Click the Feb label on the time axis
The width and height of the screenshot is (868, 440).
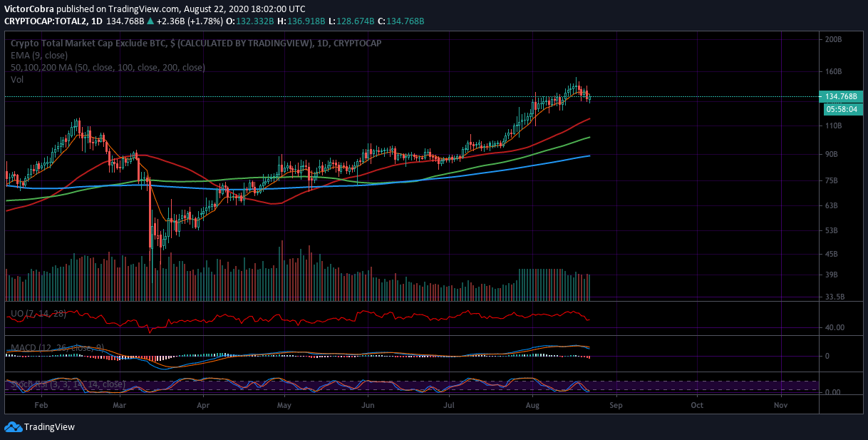point(41,404)
